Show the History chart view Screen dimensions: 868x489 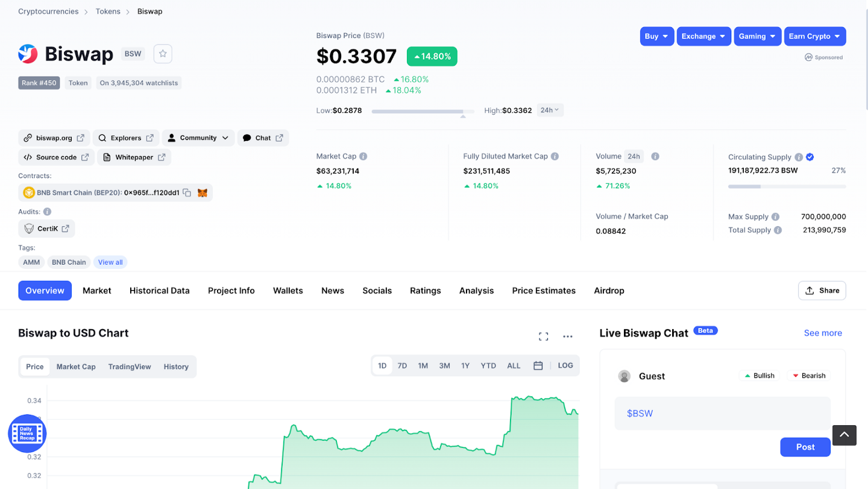click(176, 367)
